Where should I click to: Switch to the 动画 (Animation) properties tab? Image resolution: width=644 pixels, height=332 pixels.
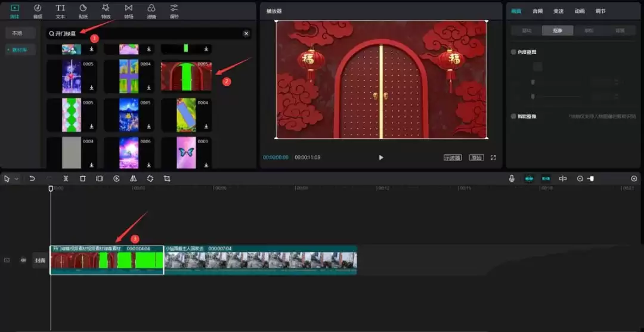[580, 11]
